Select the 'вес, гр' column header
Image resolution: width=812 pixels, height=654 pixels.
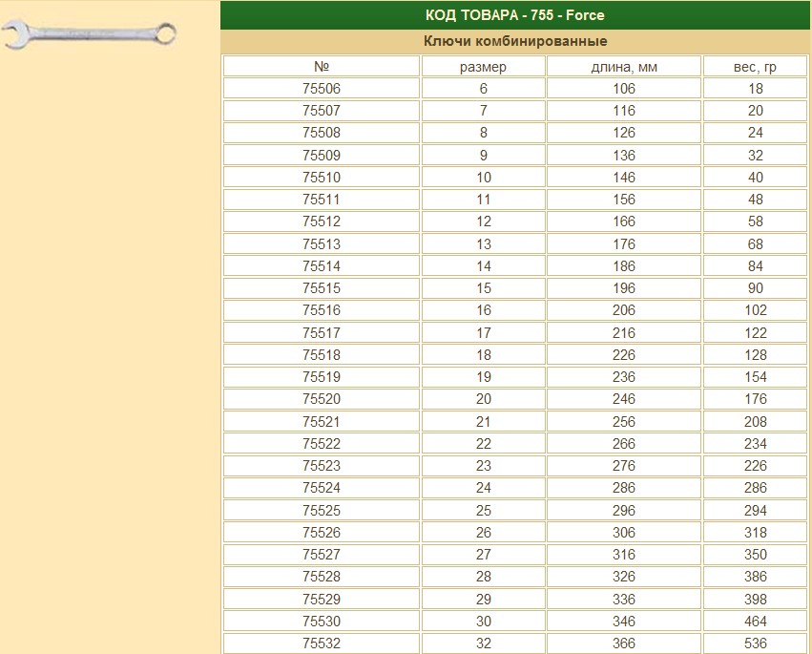coord(755,67)
